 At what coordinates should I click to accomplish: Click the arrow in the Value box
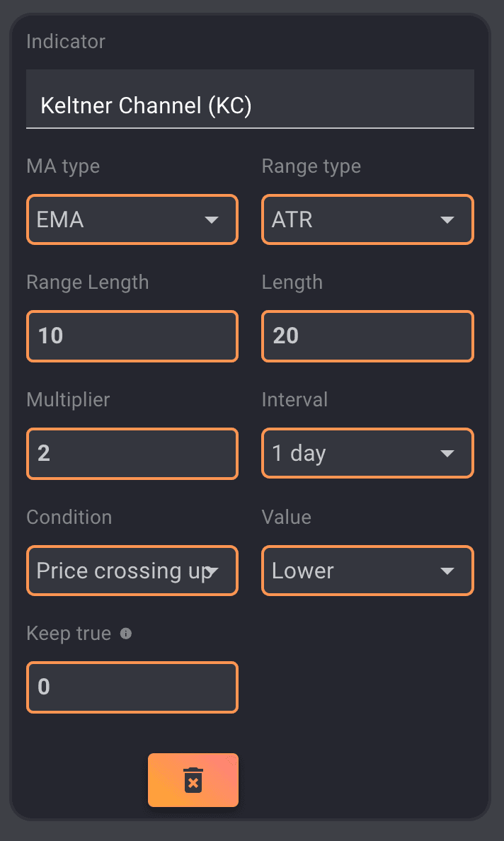pyautogui.click(x=447, y=571)
